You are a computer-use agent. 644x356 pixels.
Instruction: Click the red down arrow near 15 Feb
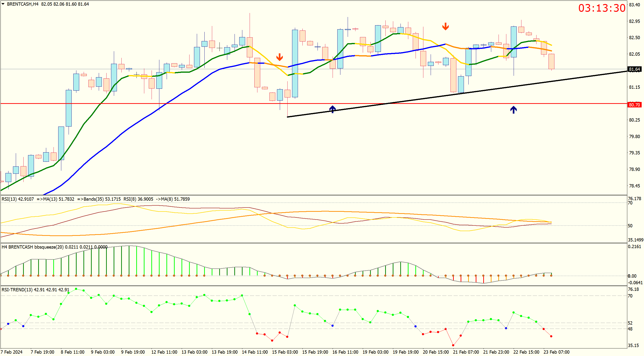(280, 57)
